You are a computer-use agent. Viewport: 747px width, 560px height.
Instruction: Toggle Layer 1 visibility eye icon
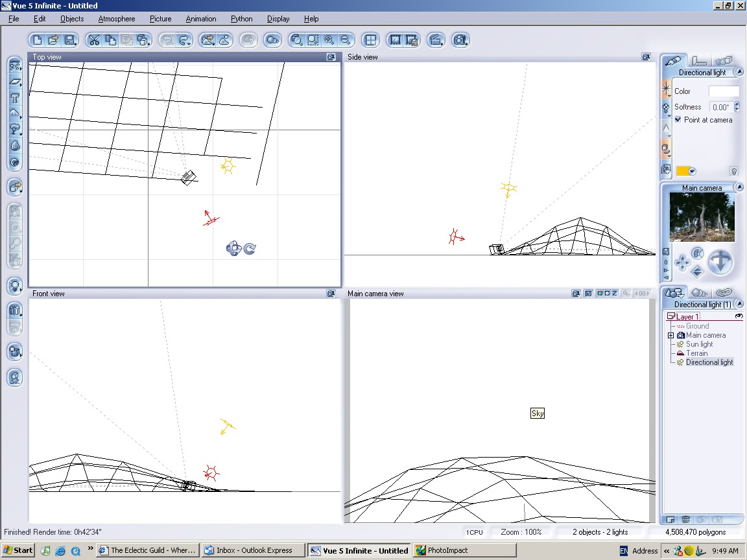(x=739, y=316)
